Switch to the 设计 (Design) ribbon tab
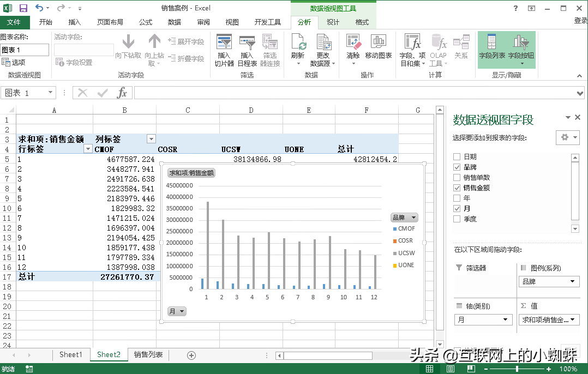This screenshot has height=374, width=588. pyautogui.click(x=333, y=22)
